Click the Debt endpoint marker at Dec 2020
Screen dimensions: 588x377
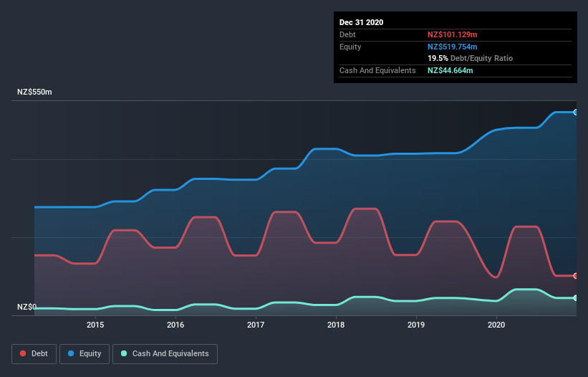point(576,276)
